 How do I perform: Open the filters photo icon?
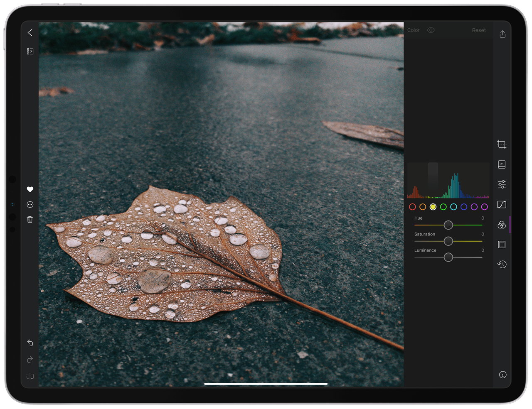(502, 164)
